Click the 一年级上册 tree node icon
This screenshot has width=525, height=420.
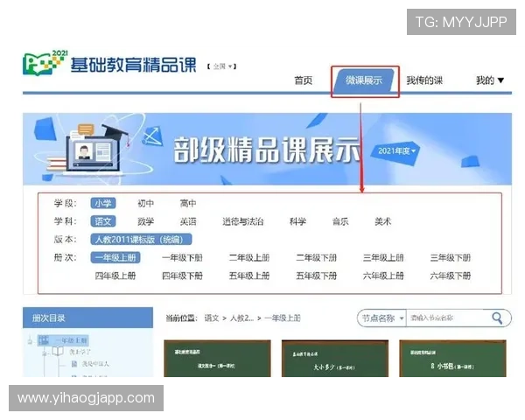pos(43,340)
